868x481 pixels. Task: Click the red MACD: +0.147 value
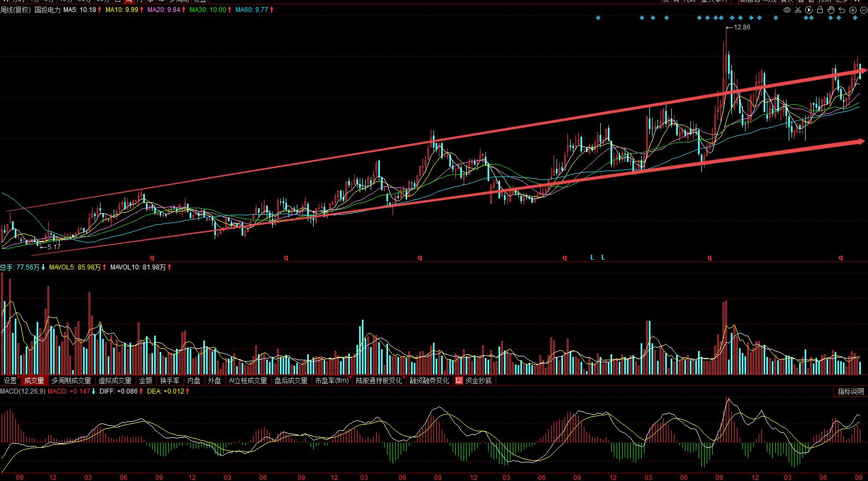[x=69, y=391]
